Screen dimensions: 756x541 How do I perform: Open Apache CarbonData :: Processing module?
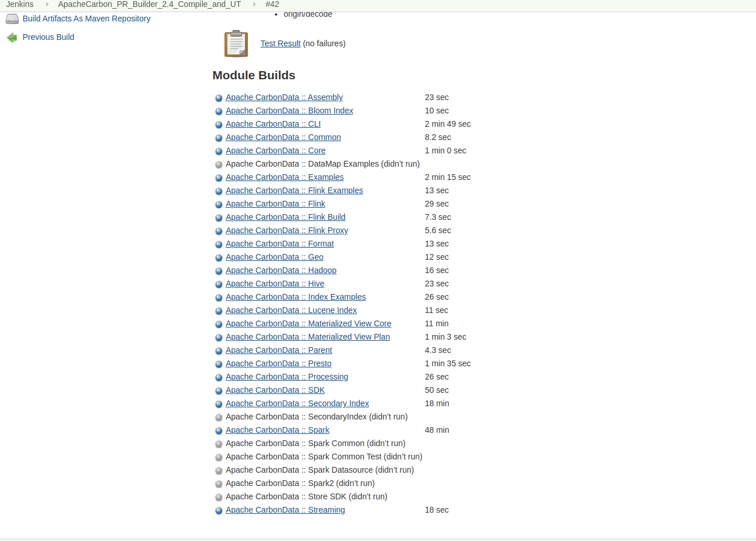click(x=287, y=377)
